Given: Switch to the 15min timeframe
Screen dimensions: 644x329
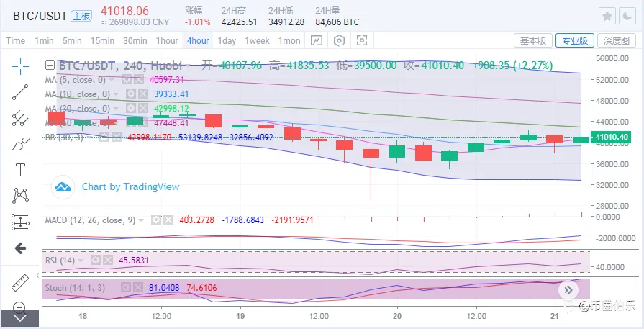Looking at the screenshot, I should point(102,40).
